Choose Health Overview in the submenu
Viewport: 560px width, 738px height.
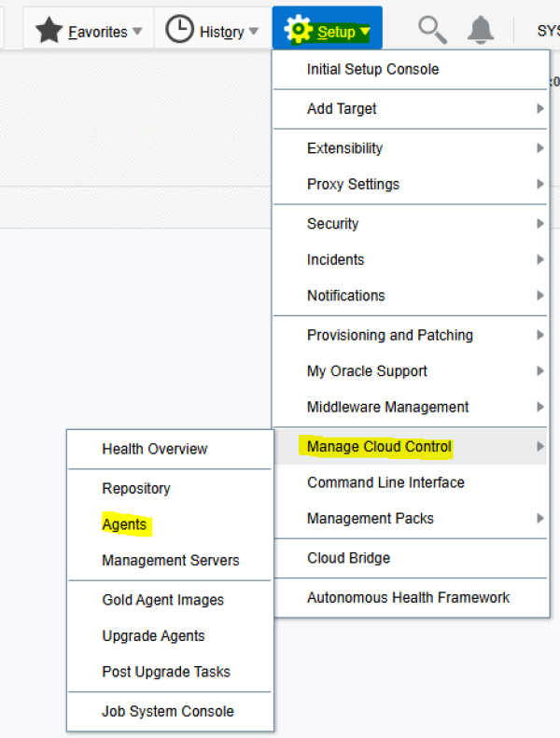coord(155,449)
